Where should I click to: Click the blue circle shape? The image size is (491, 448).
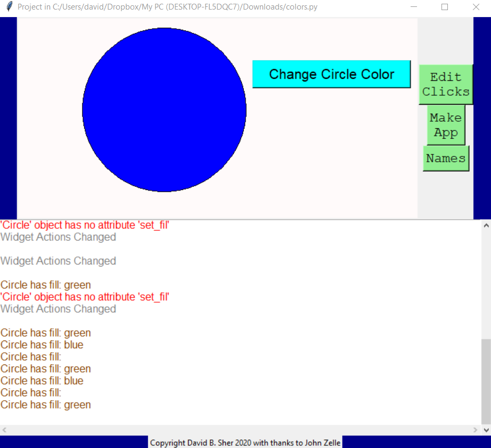point(164,110)
